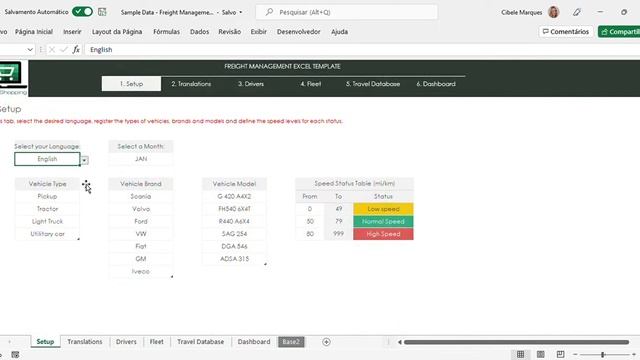
Task: Switch to the Fleet sheet tab
Action: pos(156,342)
